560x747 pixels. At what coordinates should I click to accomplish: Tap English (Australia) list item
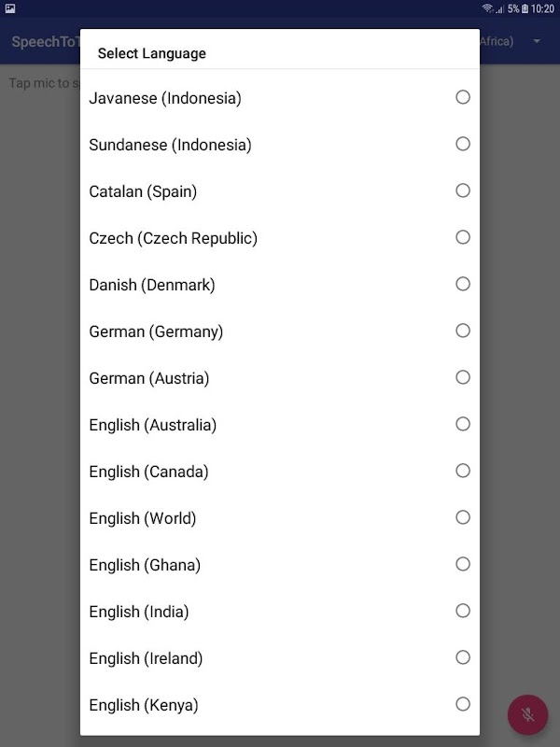coord(153,425)
